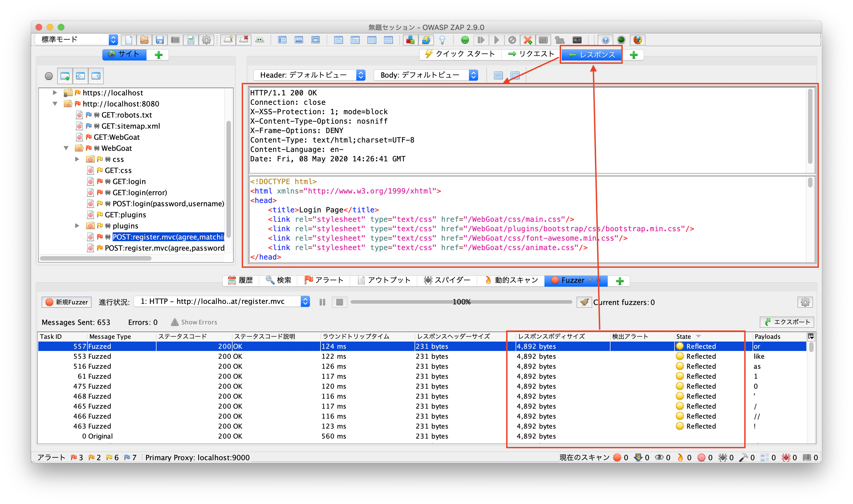This screenshot has height=504, width=853.
Task: Click the Step button in toolbar
Action: coord(481,40)
